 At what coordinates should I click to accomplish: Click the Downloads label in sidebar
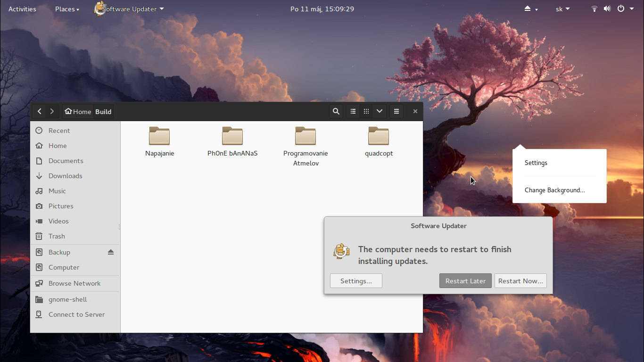click(65, 176)
